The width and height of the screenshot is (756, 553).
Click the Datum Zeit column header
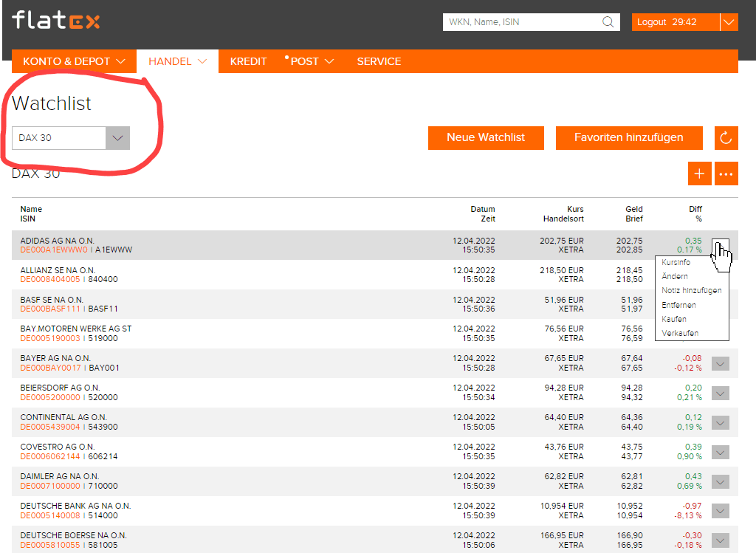point(483,213)
